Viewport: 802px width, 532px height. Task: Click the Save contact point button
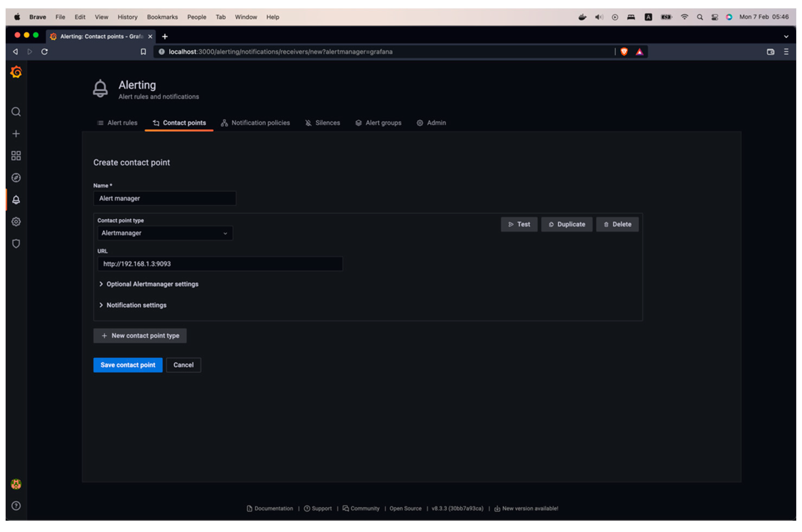coord(128,365)
